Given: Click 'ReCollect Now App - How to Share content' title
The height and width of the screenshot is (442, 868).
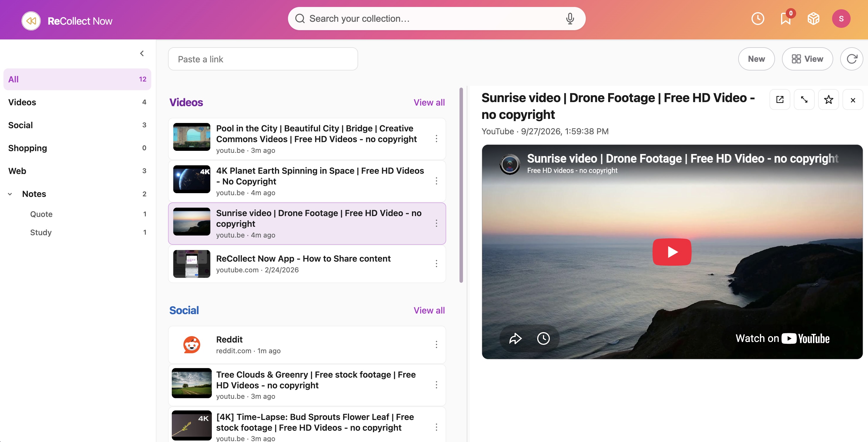Looking at the screenshot, I should tap(303, 259).
